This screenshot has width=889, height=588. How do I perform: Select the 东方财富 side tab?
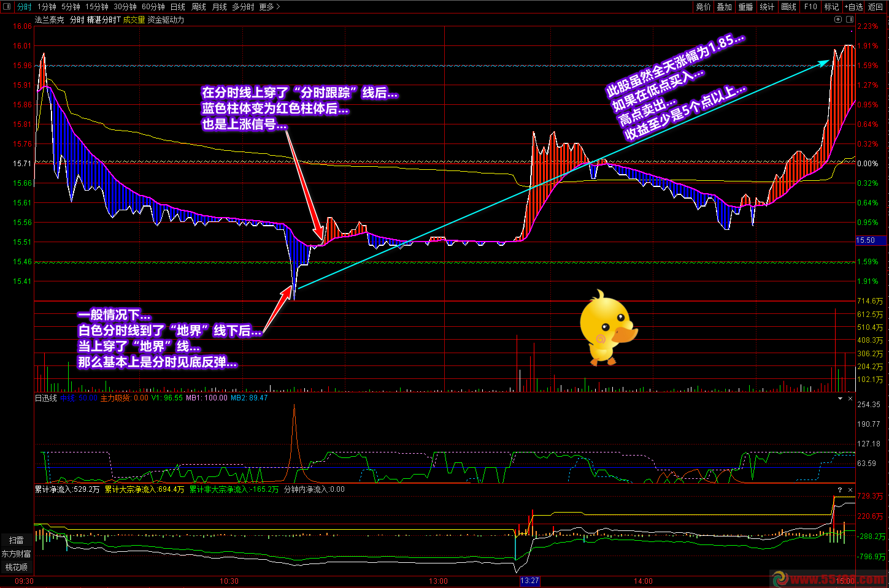point(16,554)
